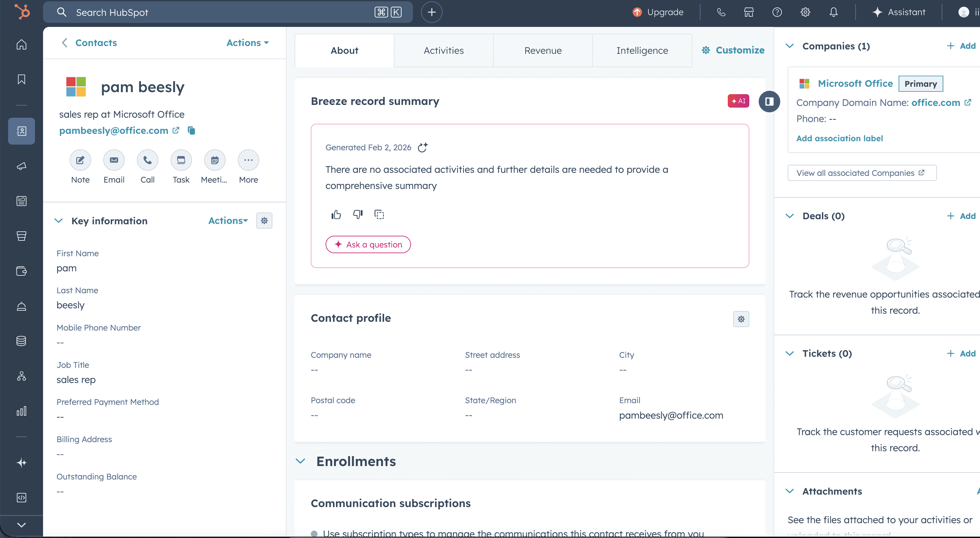The width and height of the screenshot is (980, 538).
Task: Click the Note action icon
Action: tap(80, 160)
